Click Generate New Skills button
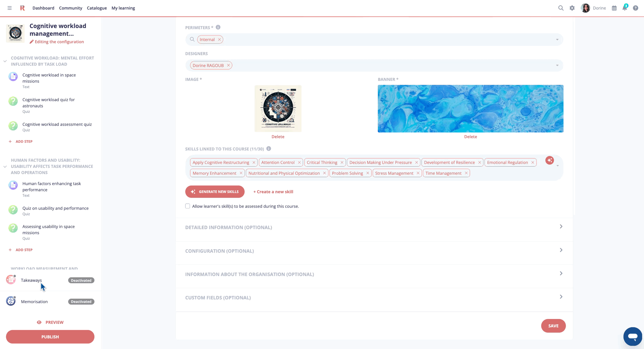Image resolution: width=644 pixels, height=349 pixels. point(215,192)
